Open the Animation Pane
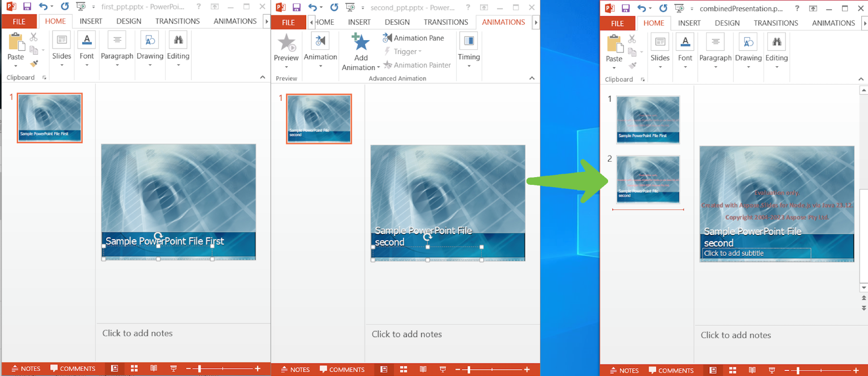 (413, 38)
